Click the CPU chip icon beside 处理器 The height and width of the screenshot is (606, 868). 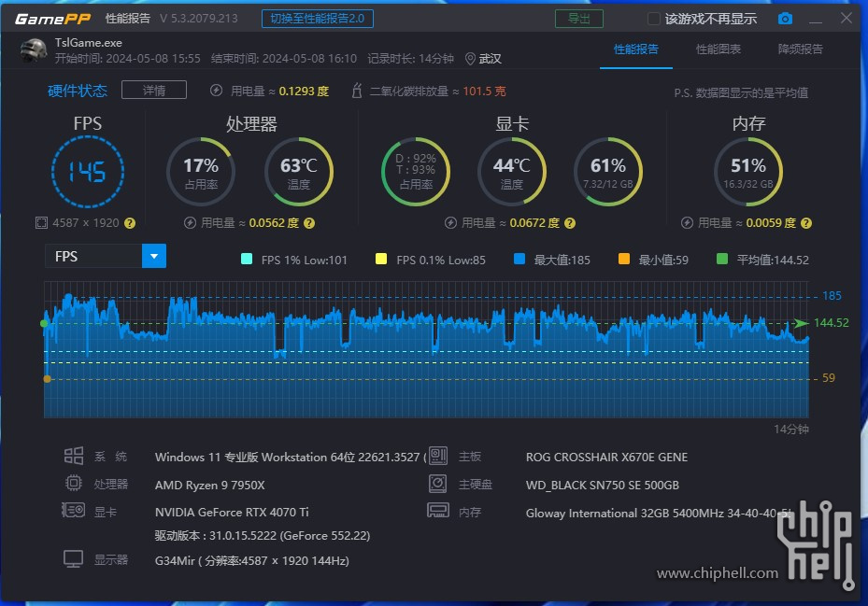[x=74, y=484]
